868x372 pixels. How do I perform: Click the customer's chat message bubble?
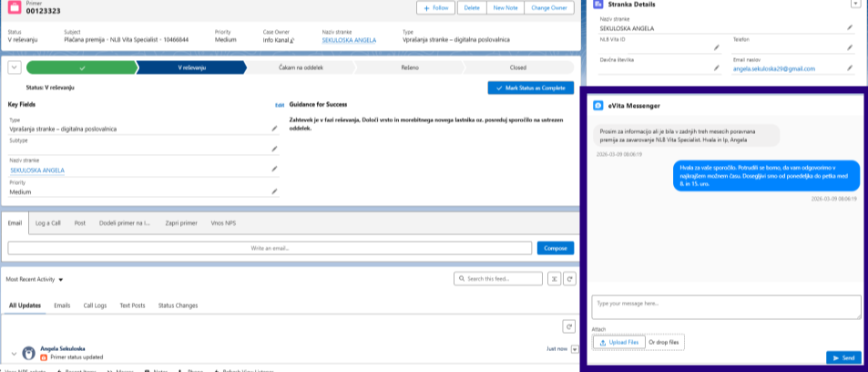click(687, 135)
